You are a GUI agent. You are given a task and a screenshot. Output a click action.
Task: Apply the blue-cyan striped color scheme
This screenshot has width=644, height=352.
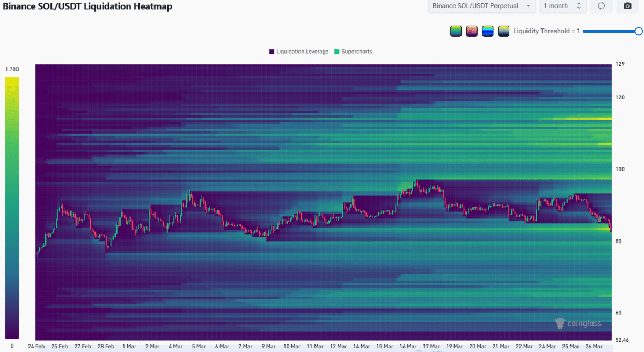point(488,31)
